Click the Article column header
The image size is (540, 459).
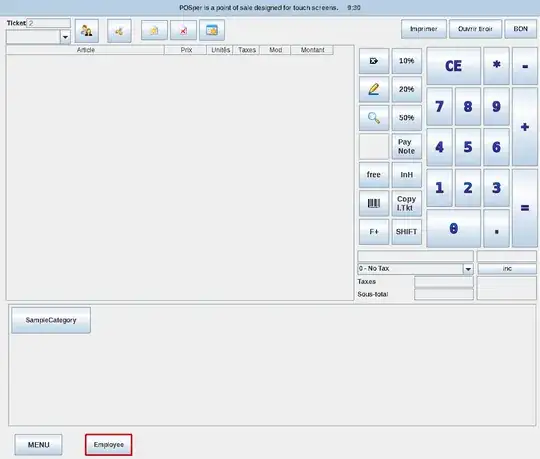[x=85, y=50]
